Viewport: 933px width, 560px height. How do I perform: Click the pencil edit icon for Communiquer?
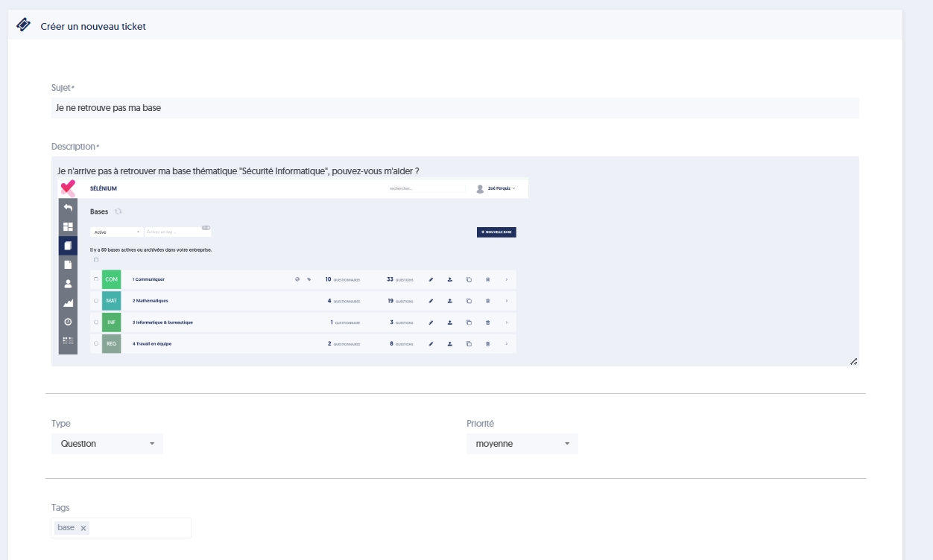tap(431, 279)
